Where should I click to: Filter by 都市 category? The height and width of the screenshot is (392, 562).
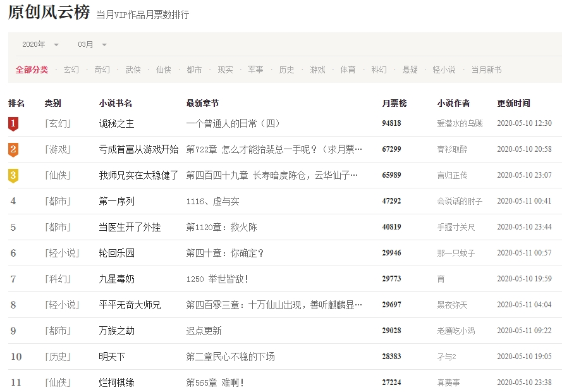click(194, 70)
